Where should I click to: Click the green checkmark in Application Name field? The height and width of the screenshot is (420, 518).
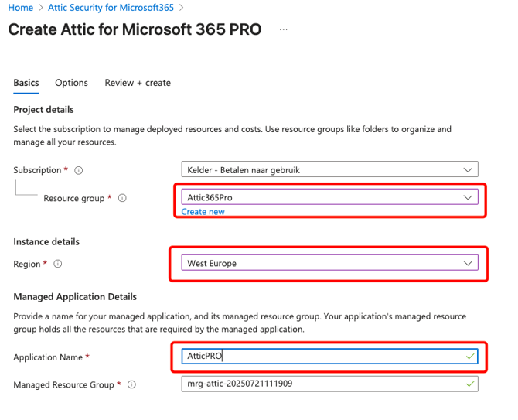pyautogui.click(x=467, y=357)
